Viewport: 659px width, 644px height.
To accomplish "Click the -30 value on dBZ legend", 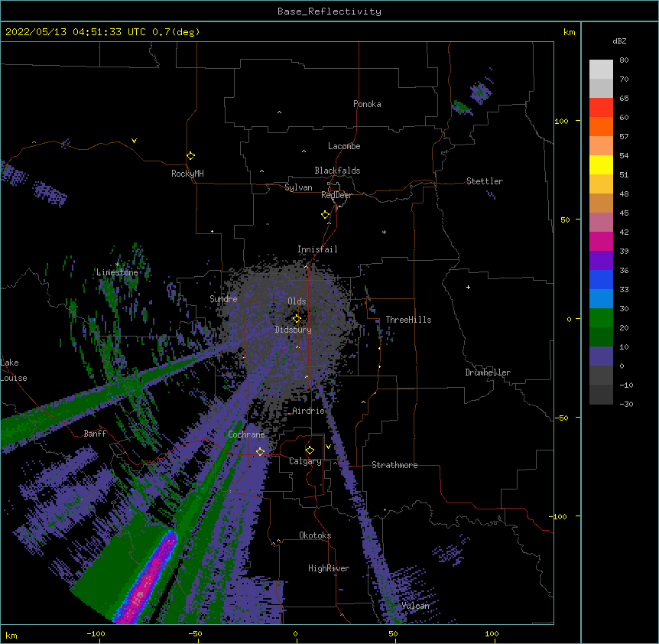I will tap(626, 404).
